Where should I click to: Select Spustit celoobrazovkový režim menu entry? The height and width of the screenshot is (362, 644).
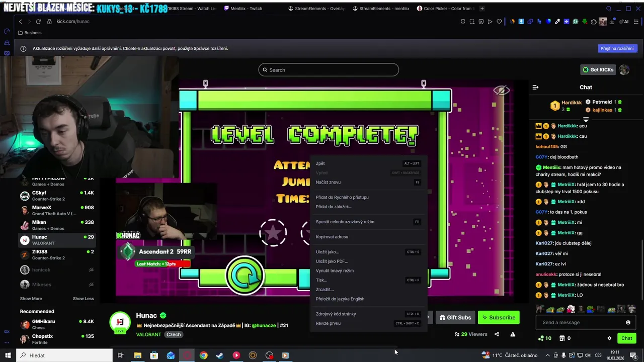pyautogui.click(x=368, y=222)
